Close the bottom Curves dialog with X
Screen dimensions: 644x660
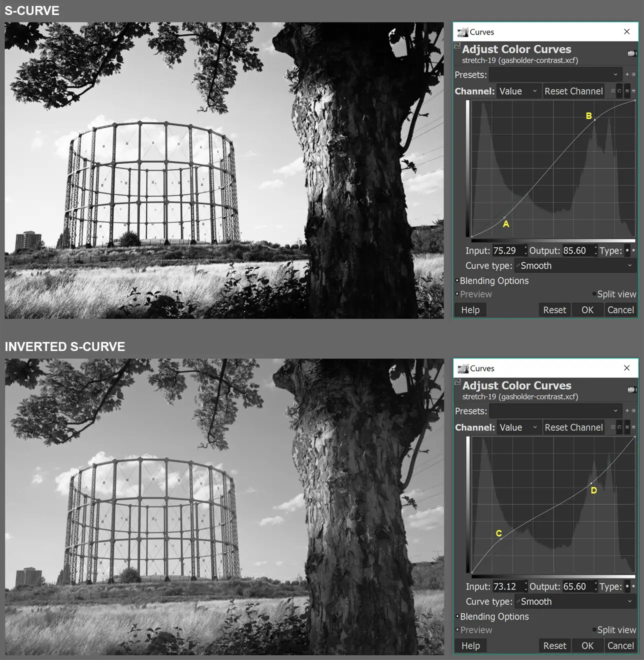(626, 368)
